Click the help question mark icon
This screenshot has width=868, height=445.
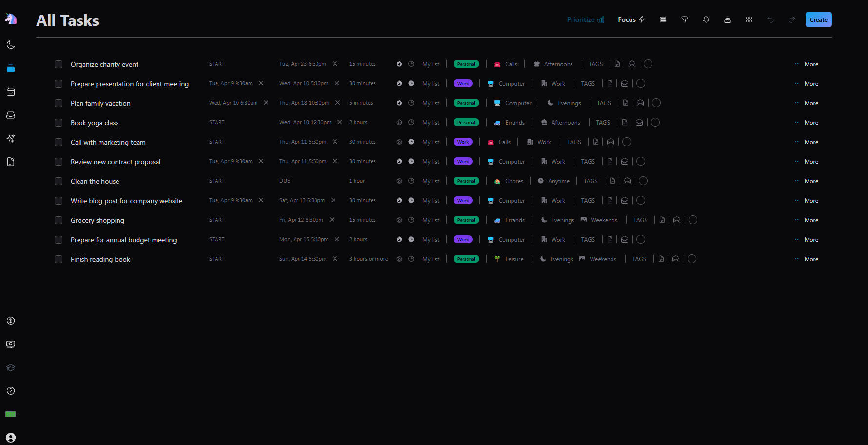tap(11, 391)
